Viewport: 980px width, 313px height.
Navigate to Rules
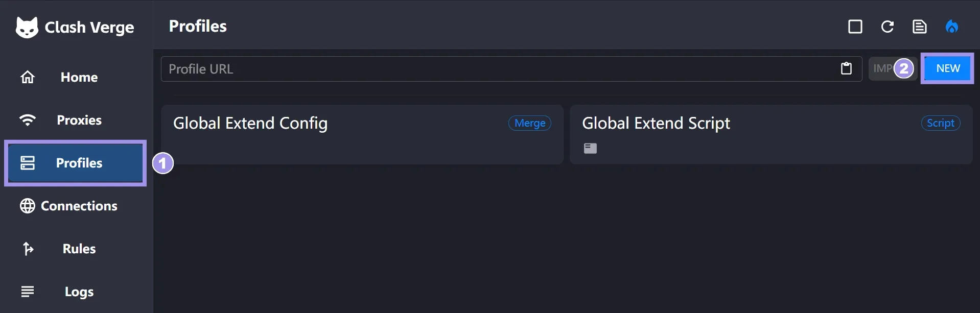coord(76,249)
